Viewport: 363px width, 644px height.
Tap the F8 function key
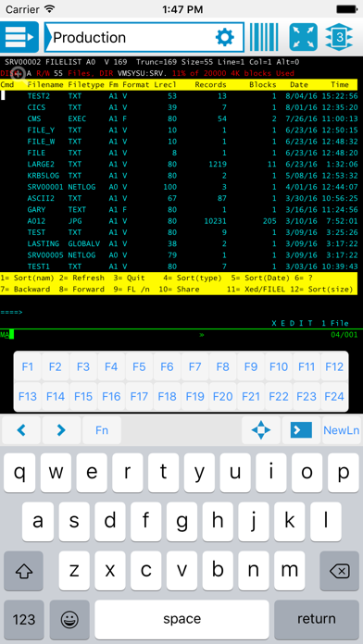[x=222, y=366]
